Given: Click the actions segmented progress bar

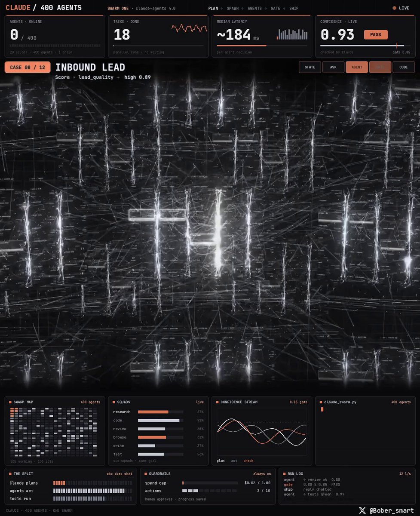Looking at the screenshot, I should [x=210, y=491].
